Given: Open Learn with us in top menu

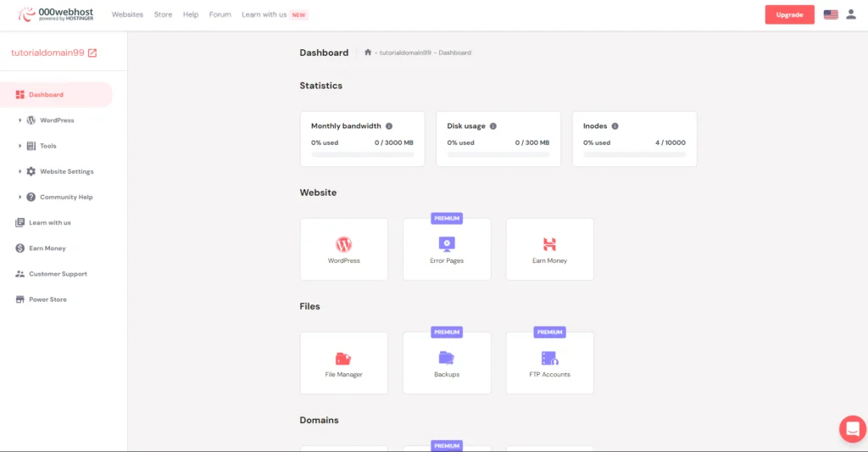Looking at the screenshot, I should coord(264,14).
